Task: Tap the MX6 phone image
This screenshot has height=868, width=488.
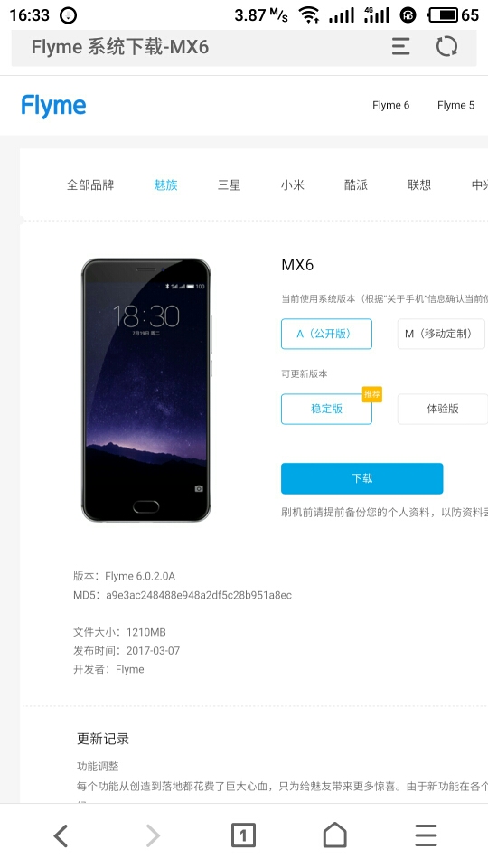Action: 146,390
